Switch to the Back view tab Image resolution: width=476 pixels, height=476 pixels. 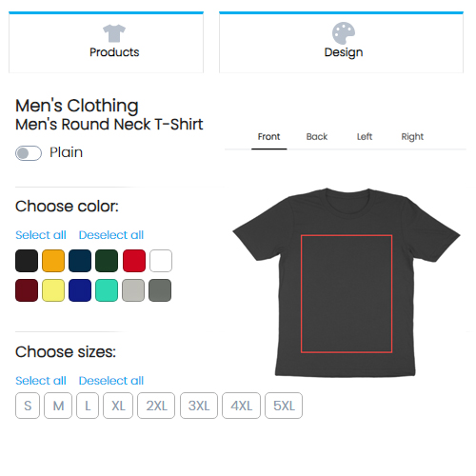317,137
